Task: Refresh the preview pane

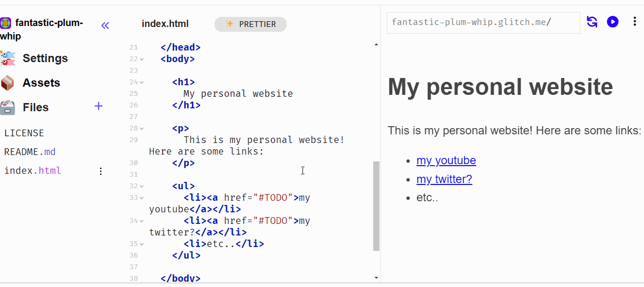Action: pos(592,22)
